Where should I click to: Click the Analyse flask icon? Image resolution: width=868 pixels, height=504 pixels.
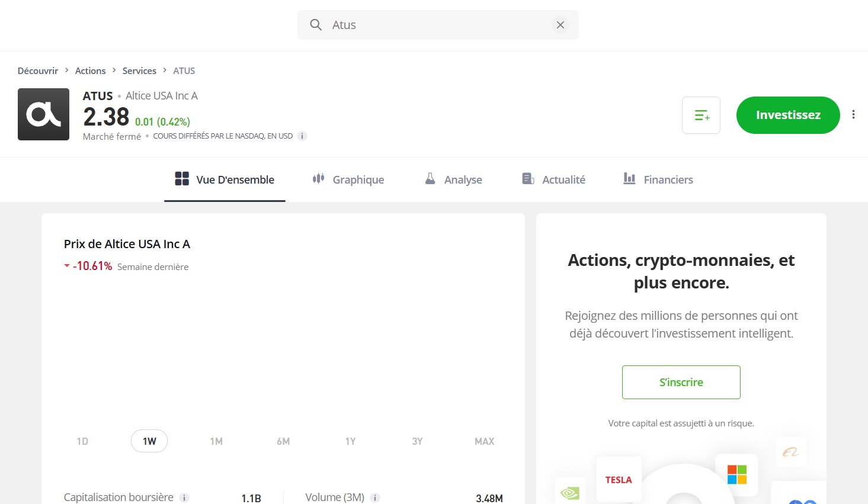tap(430, 178)
